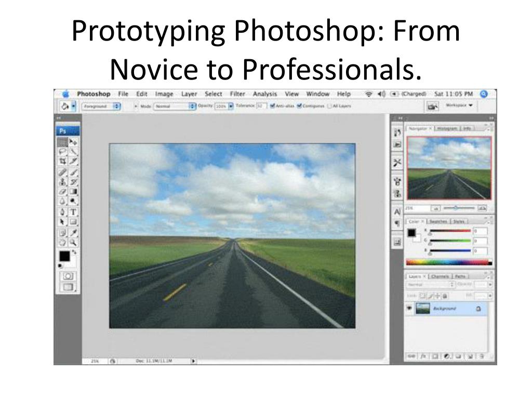The image size is (532, 399).
Task: Change screen mode from toolbox bottom
Action: [68, 287]
